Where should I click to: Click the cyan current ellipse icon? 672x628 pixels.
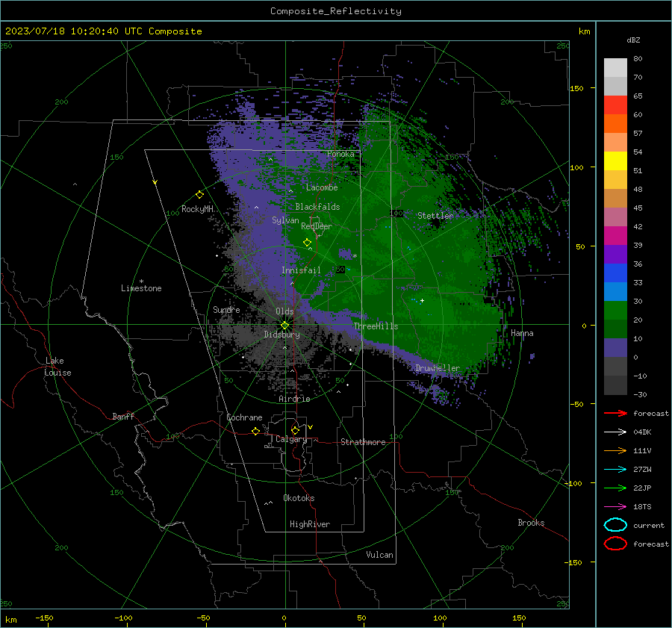click(x=615, y=525)
